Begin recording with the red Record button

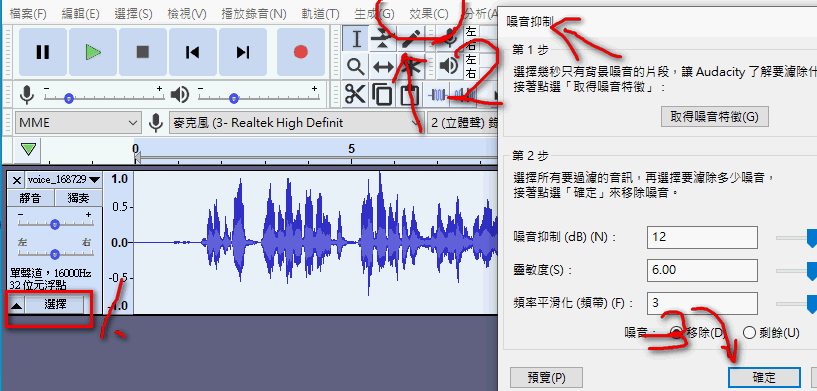(x=301, y=52)
